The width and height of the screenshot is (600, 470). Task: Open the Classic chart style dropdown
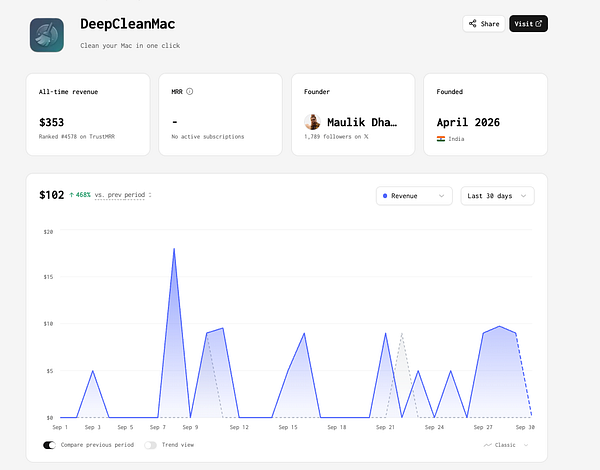pos(506,445)
